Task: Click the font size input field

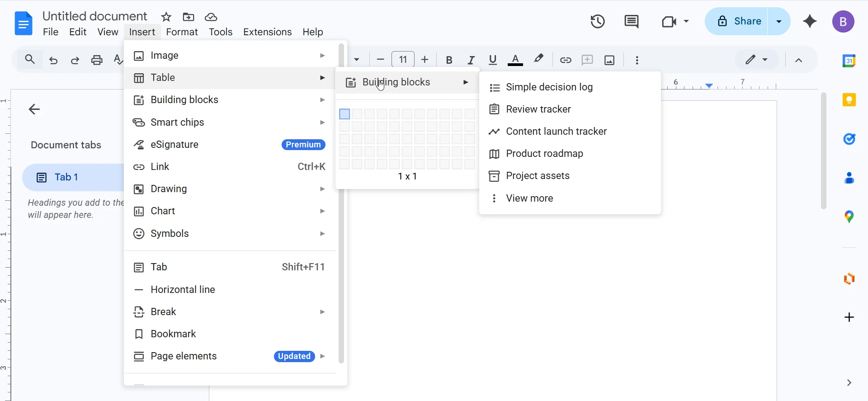Action: pyautogui.click(x=403, y=60)
